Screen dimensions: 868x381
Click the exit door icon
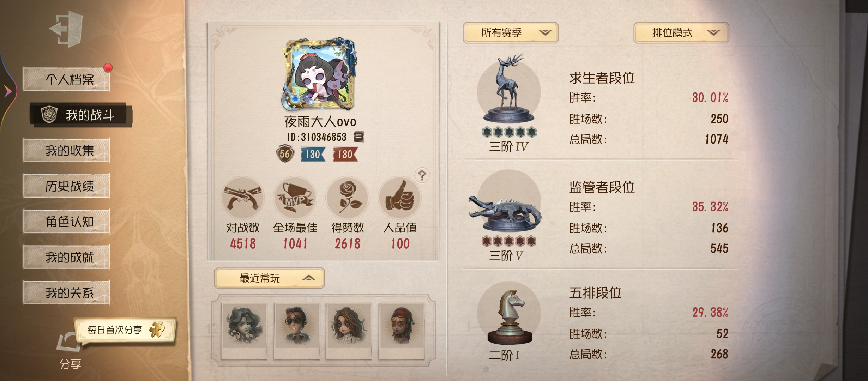[67, 29]
